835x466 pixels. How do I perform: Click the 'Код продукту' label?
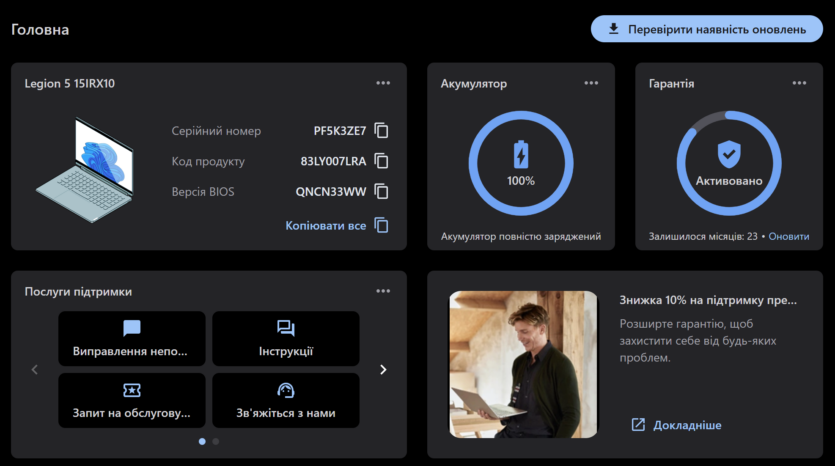[208, 161]
